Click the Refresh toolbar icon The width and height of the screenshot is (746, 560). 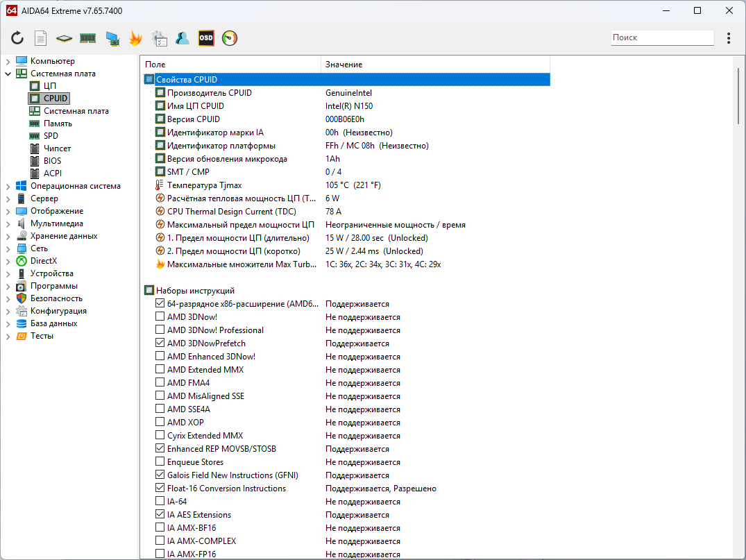[17, 38]
